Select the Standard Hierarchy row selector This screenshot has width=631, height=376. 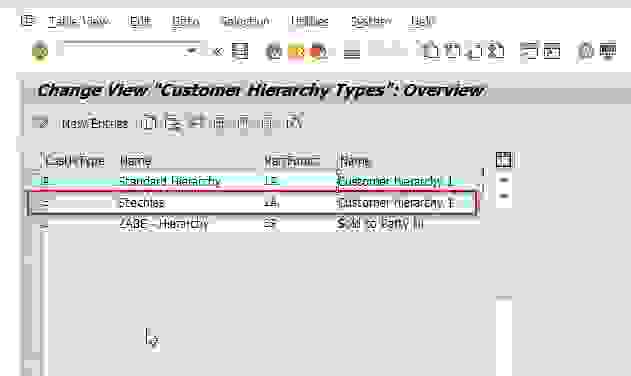44,180
